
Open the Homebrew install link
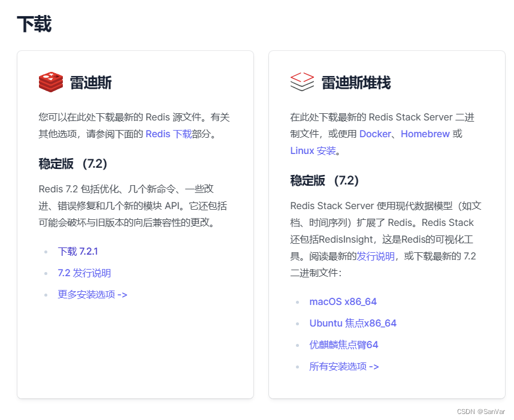point(425,134)
